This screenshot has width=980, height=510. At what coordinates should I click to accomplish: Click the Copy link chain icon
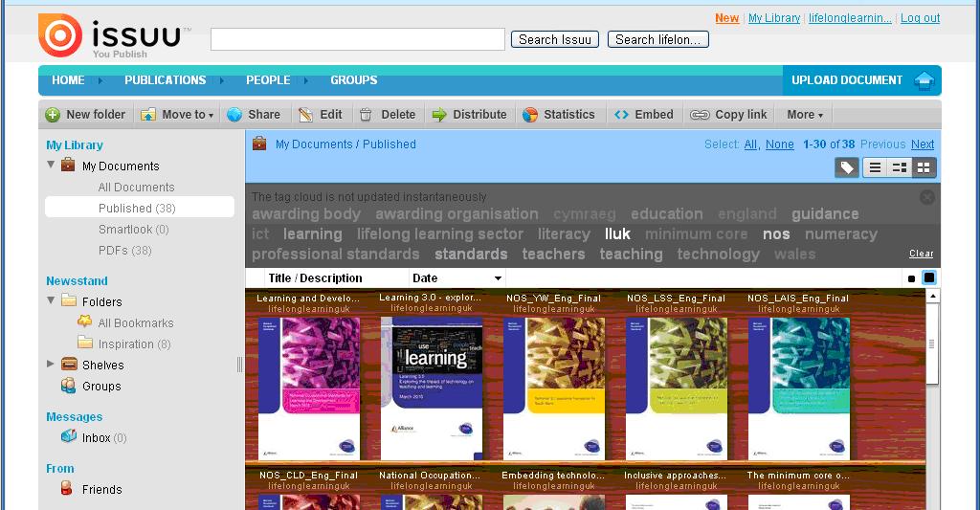pyautogui.click(x=700, y=115)
